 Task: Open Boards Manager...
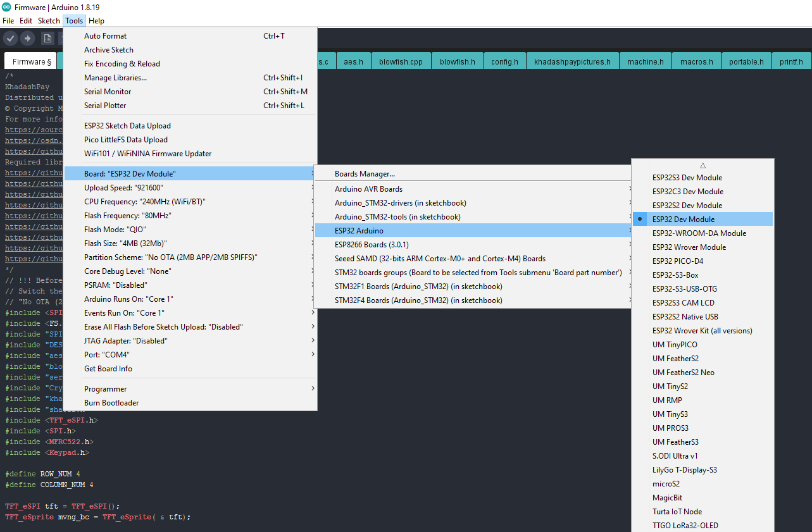[473, 174]
